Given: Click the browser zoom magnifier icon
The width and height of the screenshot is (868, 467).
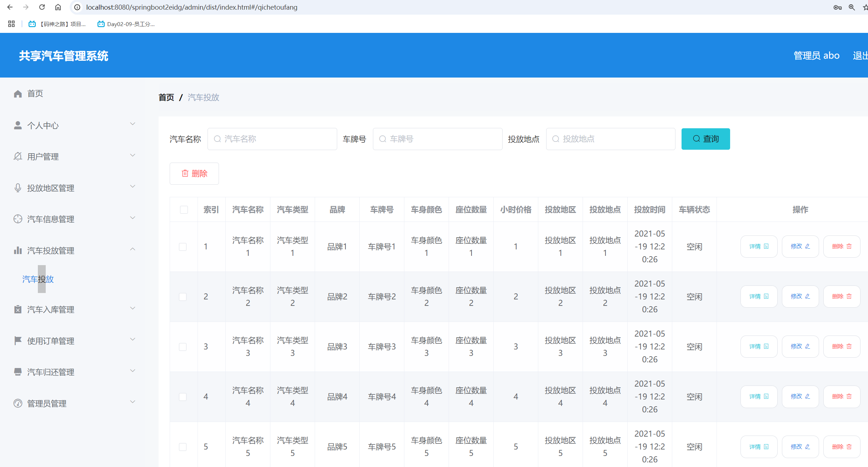Looking at the screenshot, I should [852, 7].
